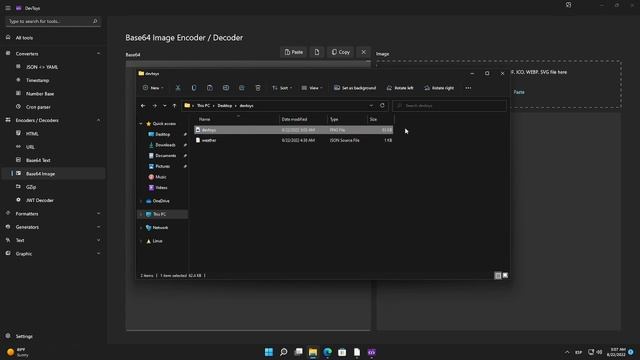Click the DevToys tool search field
Screen dimensions: 640x360
click(53, 21)
